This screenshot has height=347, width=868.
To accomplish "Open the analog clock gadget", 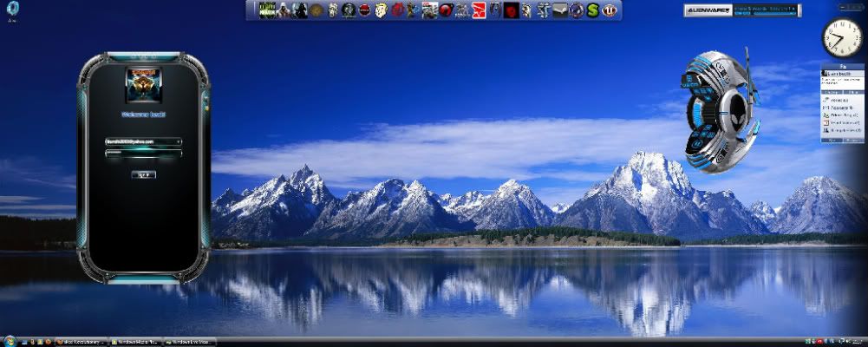I will (x=841, y=37).
